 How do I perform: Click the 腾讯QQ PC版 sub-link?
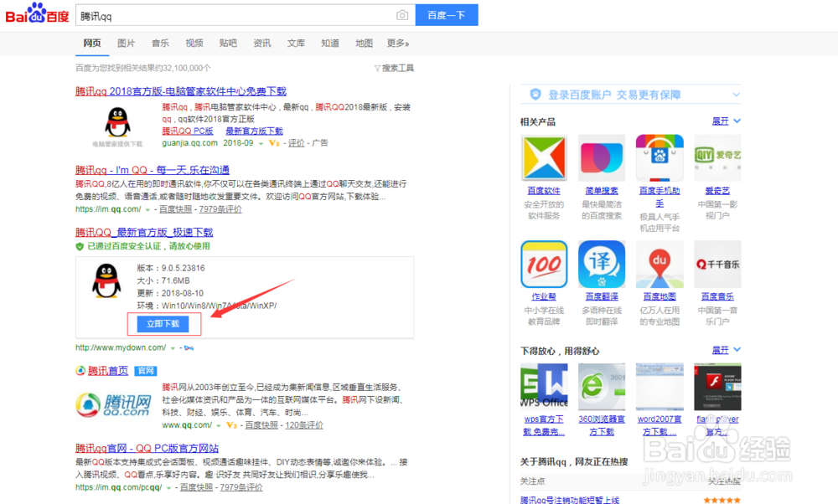[188, 131]
